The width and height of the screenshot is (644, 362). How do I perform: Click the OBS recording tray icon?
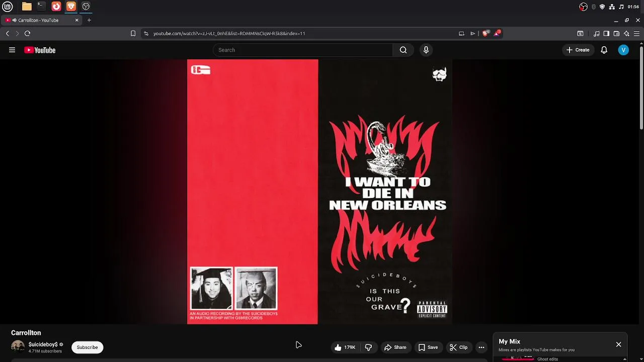click(583, 7)
